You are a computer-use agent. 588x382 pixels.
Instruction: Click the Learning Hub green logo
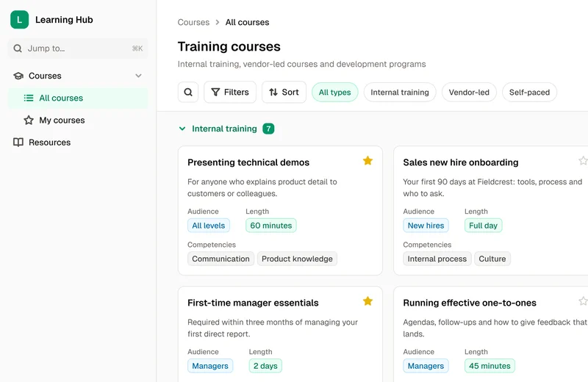pyautogui.click(x=20, y=20)
